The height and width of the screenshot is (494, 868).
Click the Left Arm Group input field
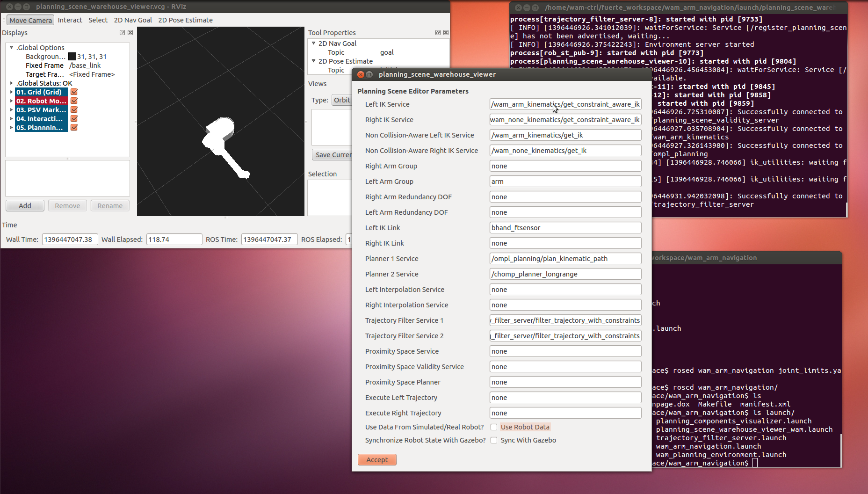click(565, 182)
